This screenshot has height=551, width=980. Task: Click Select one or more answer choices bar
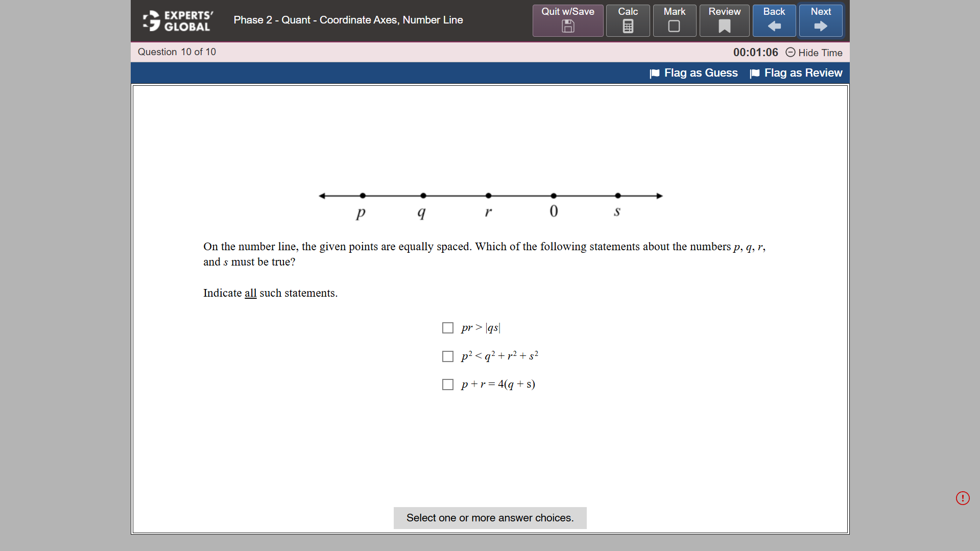490,517
